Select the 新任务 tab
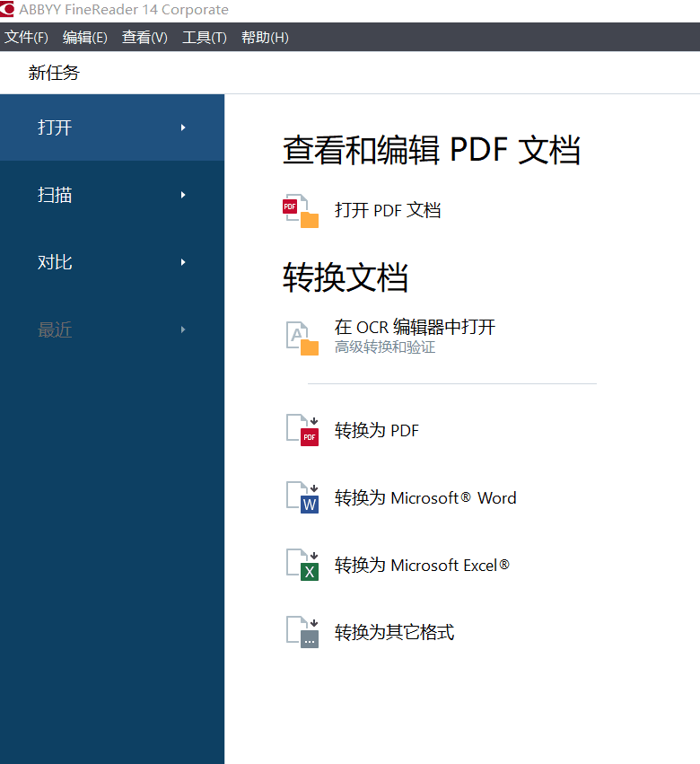The height and width of the screenshot is (764, 700). pyautogui.click(x=54, y=73)
